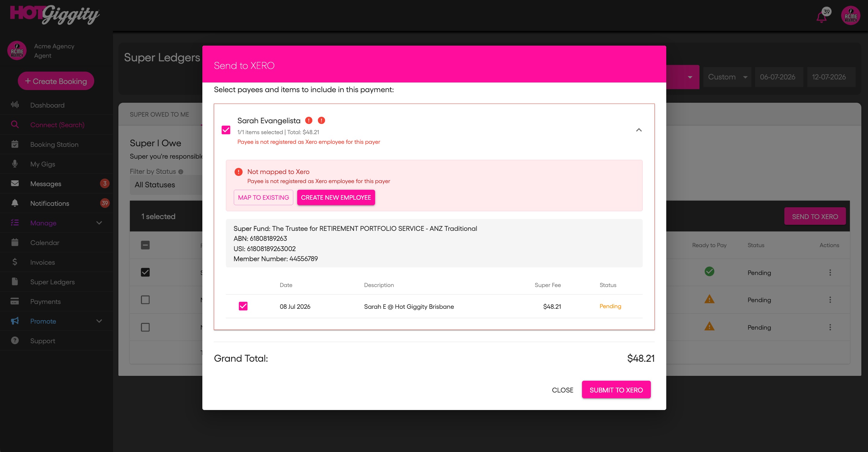Click the Manage checklist icon
Viewport: 868px width, 452px height.
[15, 222]
